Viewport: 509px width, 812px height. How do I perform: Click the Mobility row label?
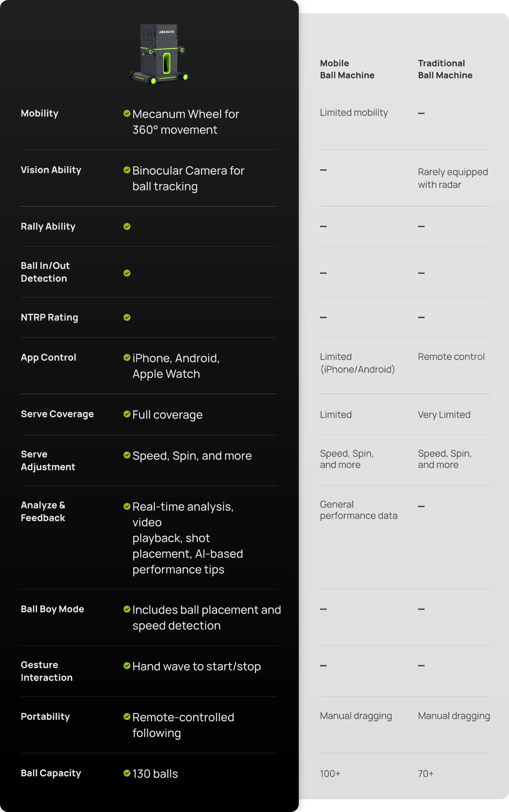click(40, 113)
